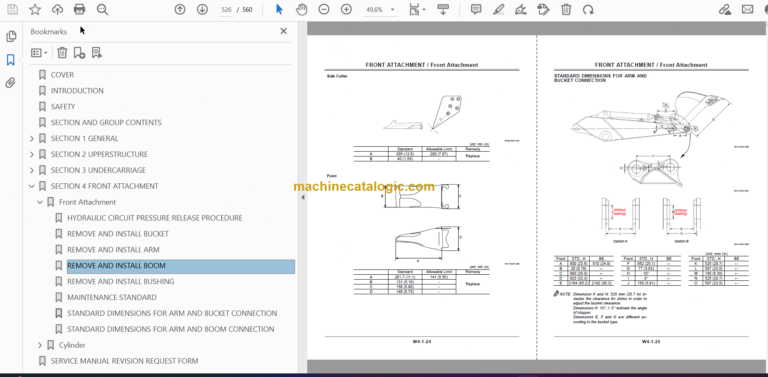
Task: Open STANDARD DIMENSIONS FOR ARM AND BUCKET CONNECTION
Action: 172,313
